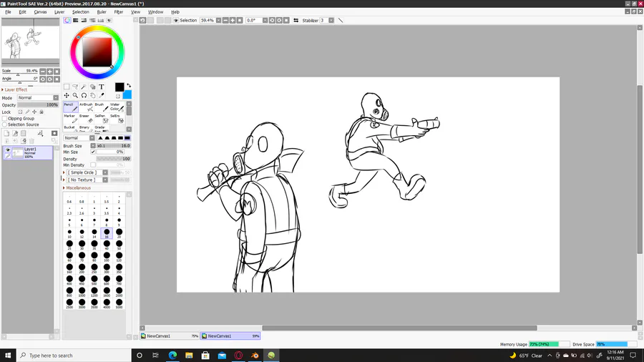Image resolution: width=644 pixels, height=362 pixels.
Task: Select the Eyedropper color picker tool
Action: pyautogui.click(x=102, y=95)
